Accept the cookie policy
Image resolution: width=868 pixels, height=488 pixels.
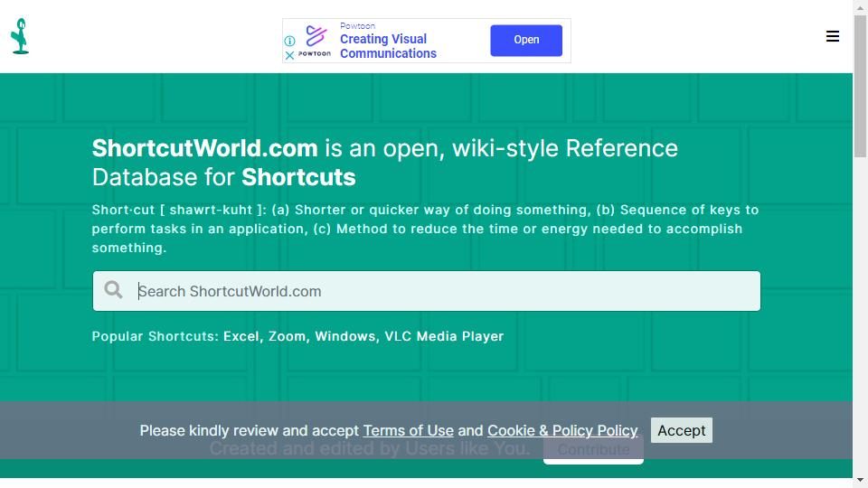[682, 430]
